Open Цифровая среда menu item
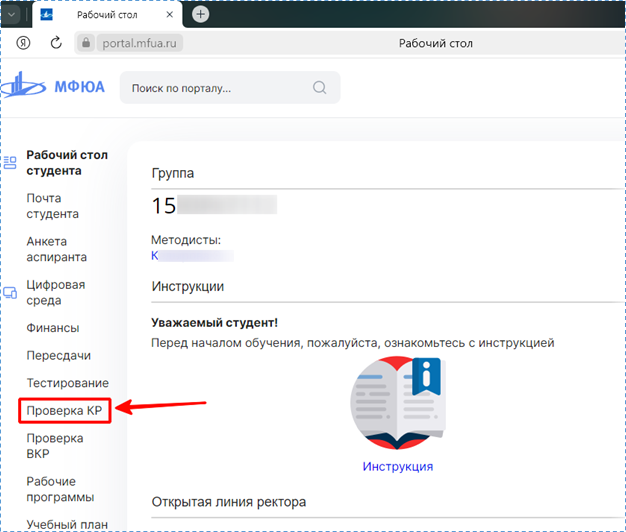This screenshot has width=626, height=532. coord(55,293)
